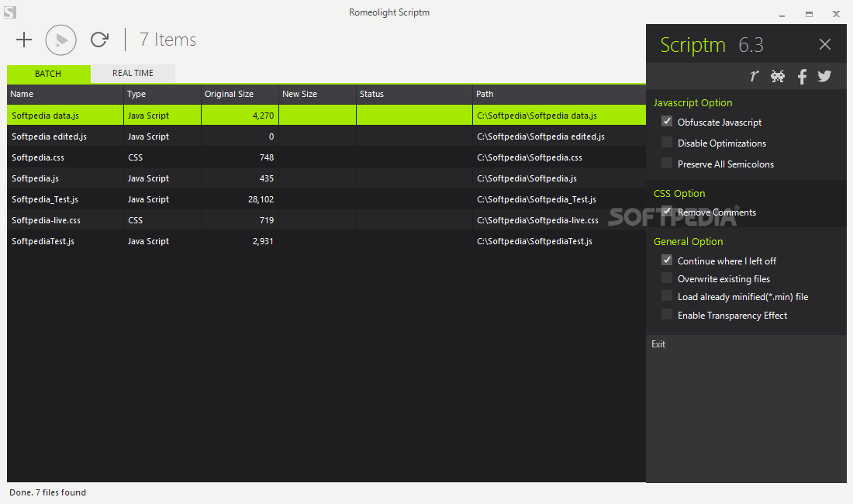Enable Preserve All Semicolons checkbox
The height and width of the screenshot is (504, 853).
[666, 163]
